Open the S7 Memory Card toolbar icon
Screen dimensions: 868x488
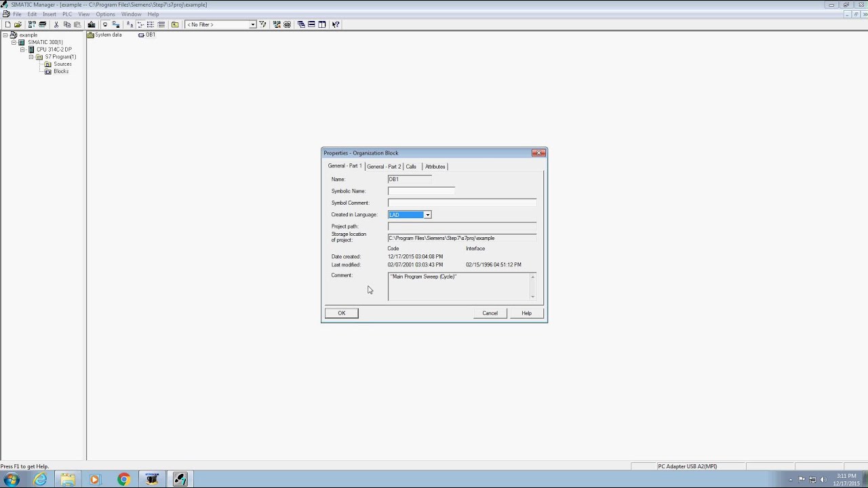pyautogui.click(x=42, y=24)
